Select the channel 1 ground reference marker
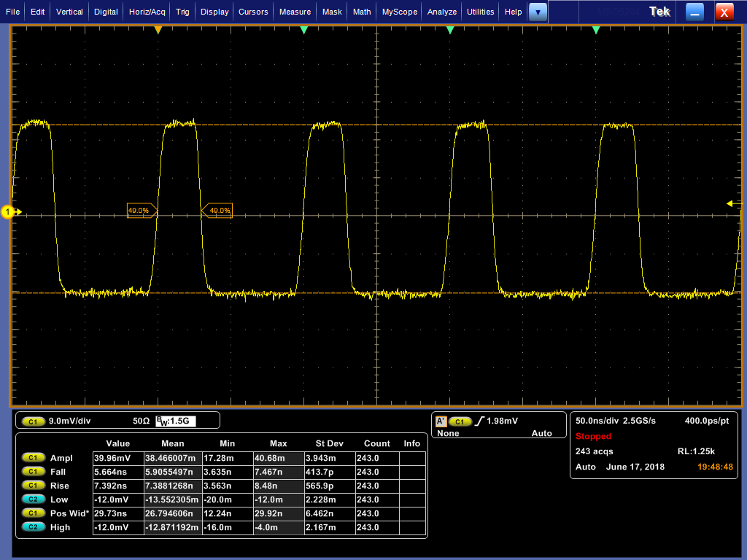The image size is (747, 560). point(9,212)
